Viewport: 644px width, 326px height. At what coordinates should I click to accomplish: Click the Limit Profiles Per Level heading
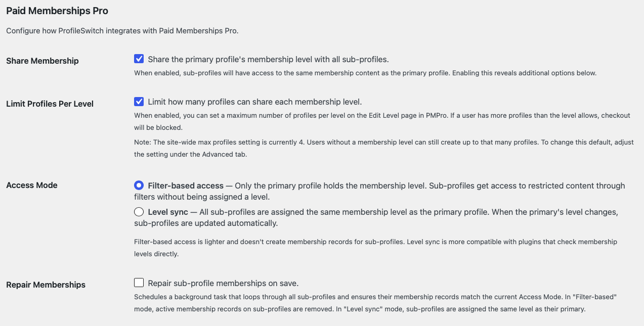click(49, 104)
